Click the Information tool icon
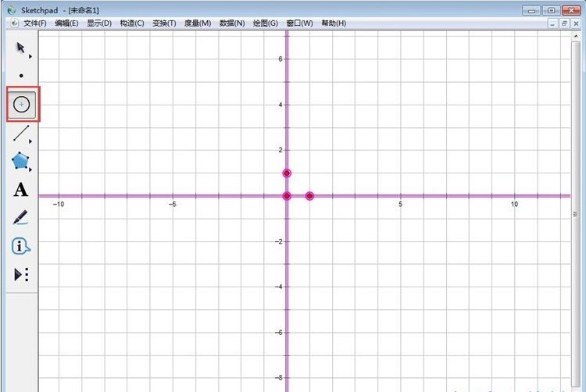The image size is (586, 392). click(x=21, y=247)
